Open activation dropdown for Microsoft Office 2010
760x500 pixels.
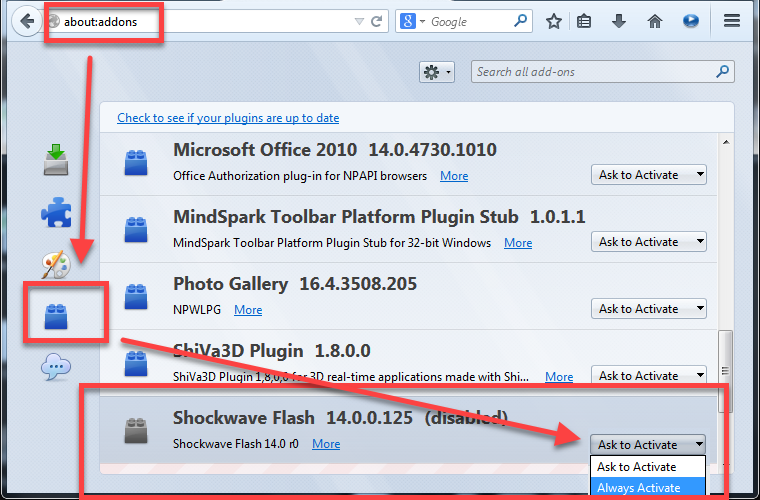pos(649,175)
